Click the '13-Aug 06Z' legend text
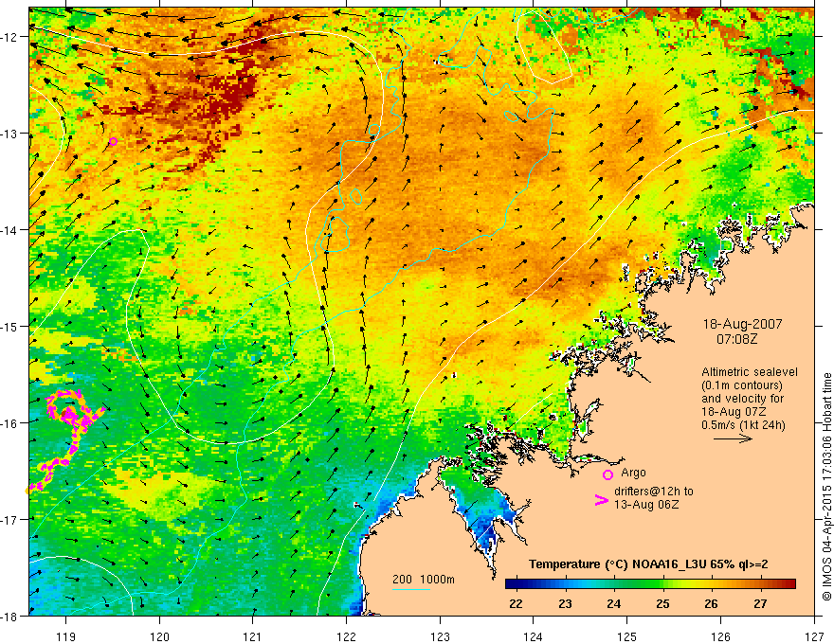834x644 pixels. (x=646, y=505)
